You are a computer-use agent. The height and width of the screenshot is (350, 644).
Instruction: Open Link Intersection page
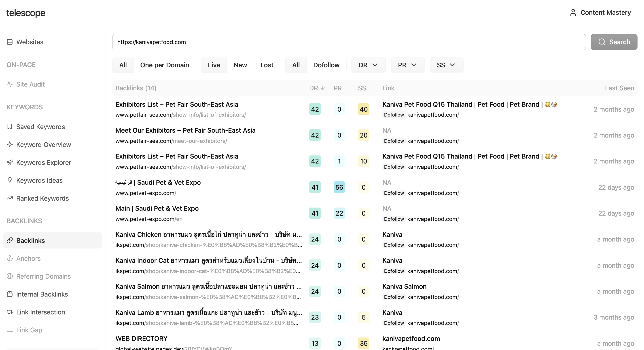tap(40, 312)
